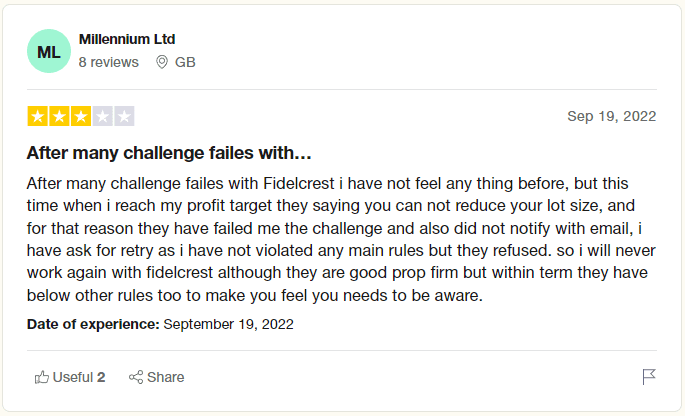Viewport: 685px width, 416px height.
Task: Click the ML reviewer avatar
Action: [x=49, y=51]
